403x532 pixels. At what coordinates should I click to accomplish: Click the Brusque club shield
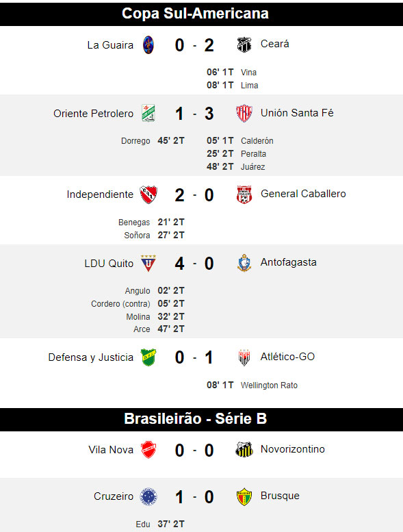244,496
